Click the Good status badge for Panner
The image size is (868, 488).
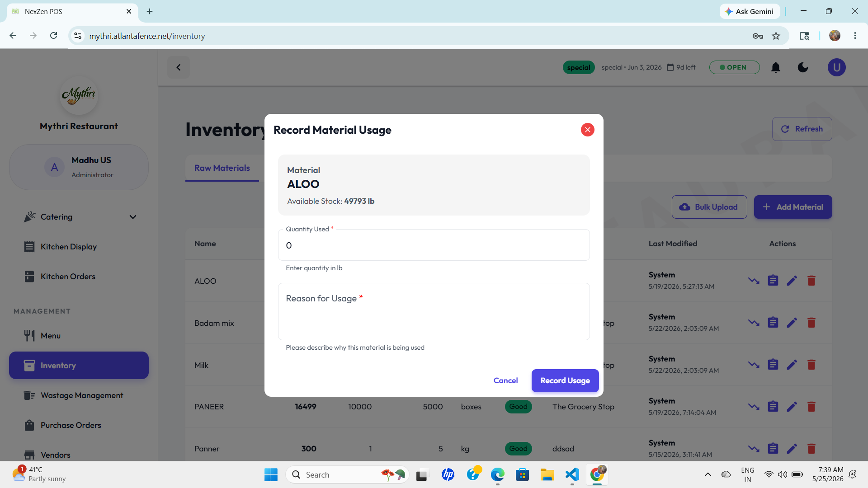coord(518,449)
